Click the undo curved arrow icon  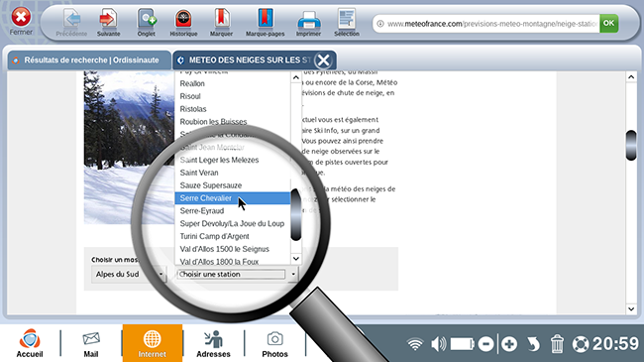(x=533, y=344)
